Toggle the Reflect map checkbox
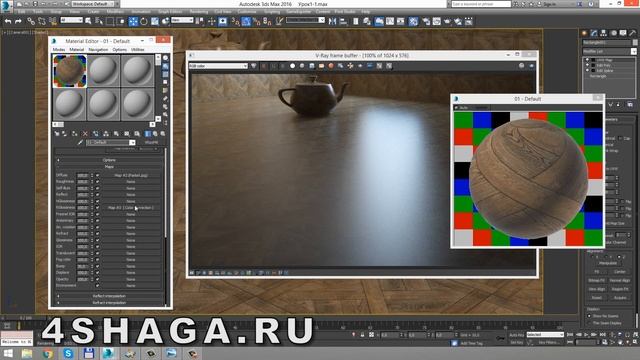The image size is (640, 360). point(98,195)
